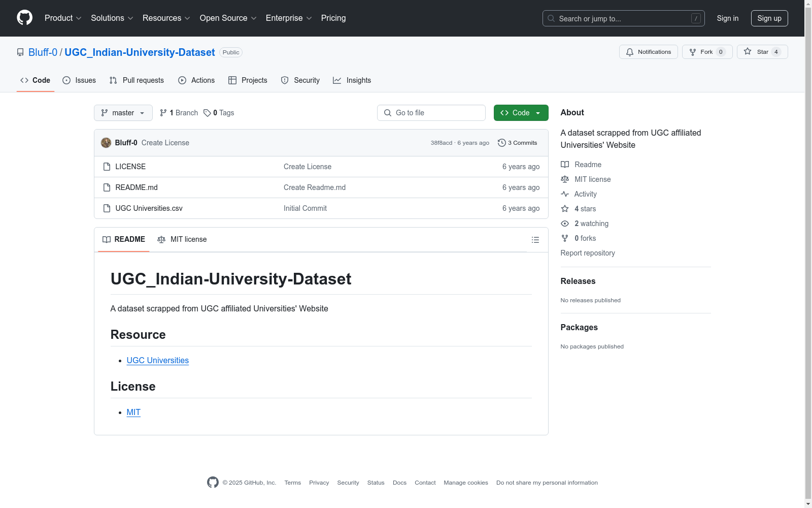
Task: Switch to the Projects tab
Action: click(x=248, y=80)
